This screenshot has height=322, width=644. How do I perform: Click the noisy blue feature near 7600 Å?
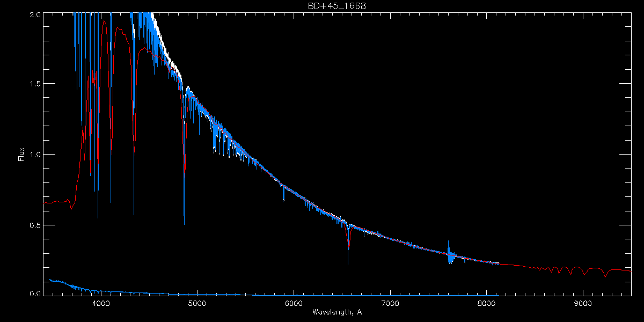pos(450,254)
